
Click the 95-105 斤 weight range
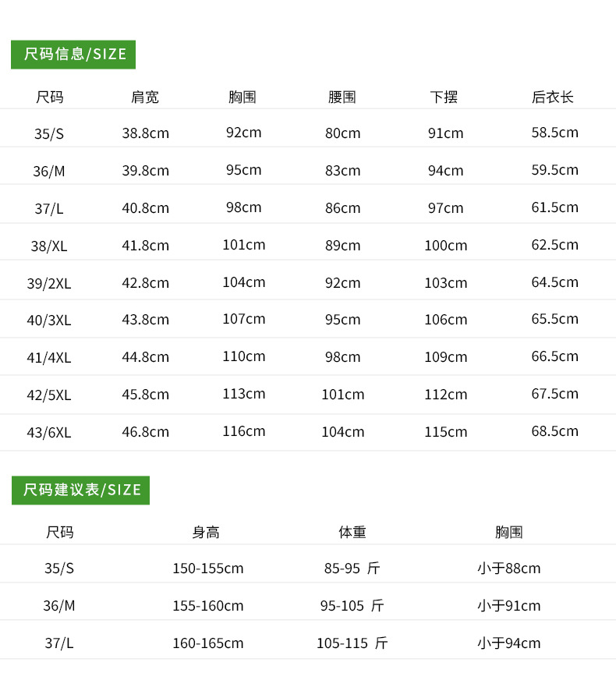tap(352, 606)
